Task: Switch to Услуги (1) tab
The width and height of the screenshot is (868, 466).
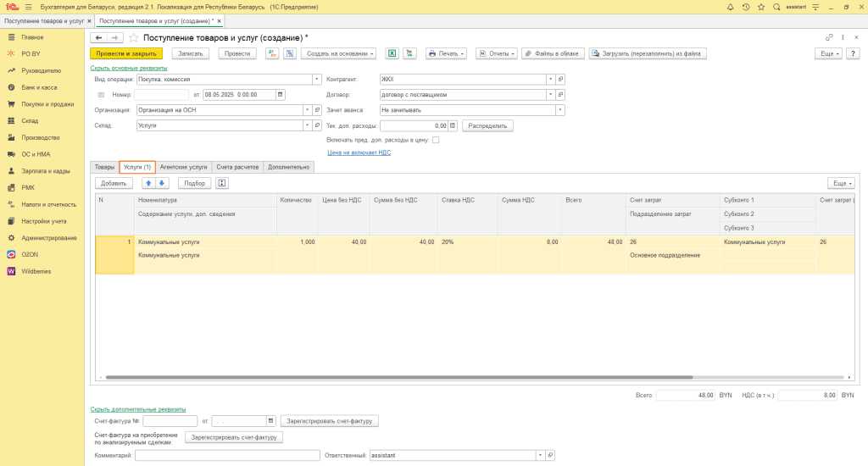Action: (x=137, y=167)
